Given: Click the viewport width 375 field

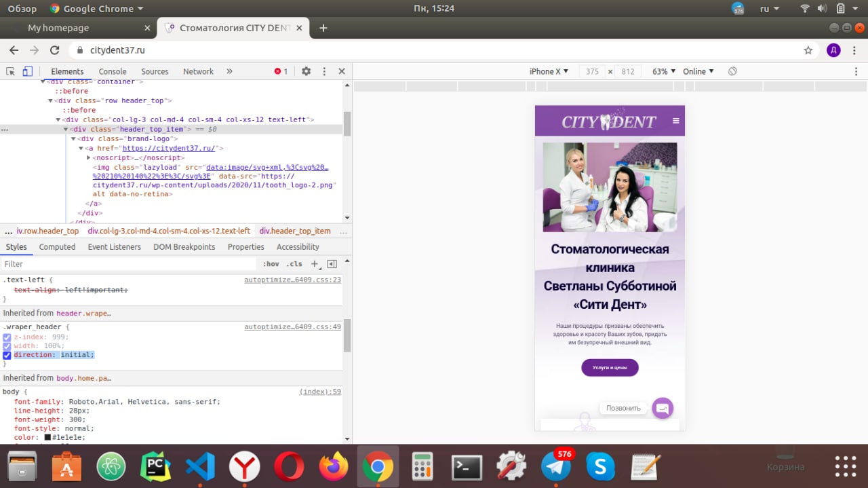Looking at the screenshot, I should [x=592, y=71].
